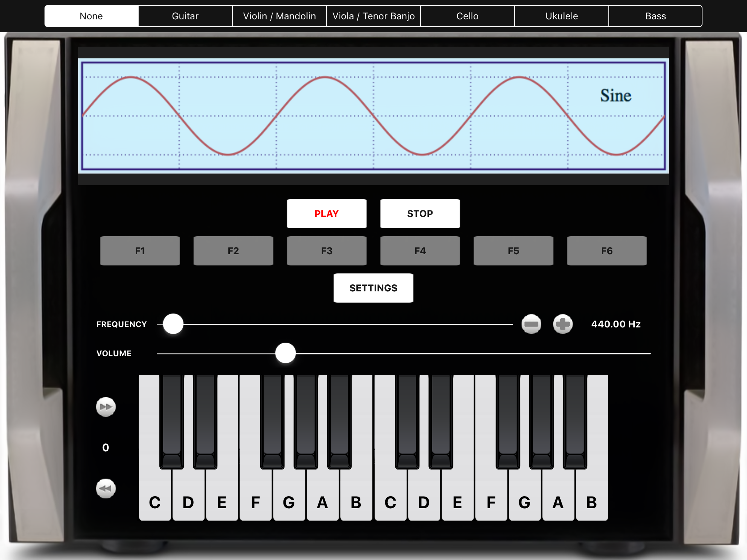Select the F3 preset button
The image size is (747, 560).
point(326,251)
